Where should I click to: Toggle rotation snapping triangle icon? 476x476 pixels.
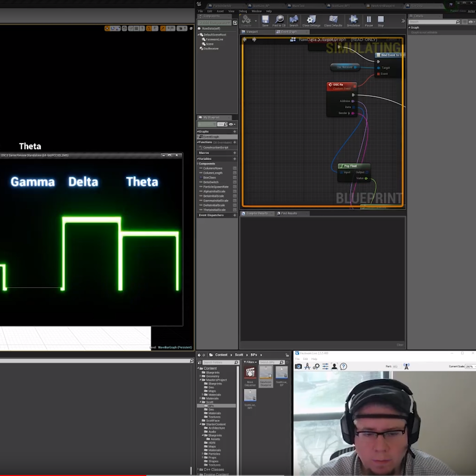tap(149, 28)
